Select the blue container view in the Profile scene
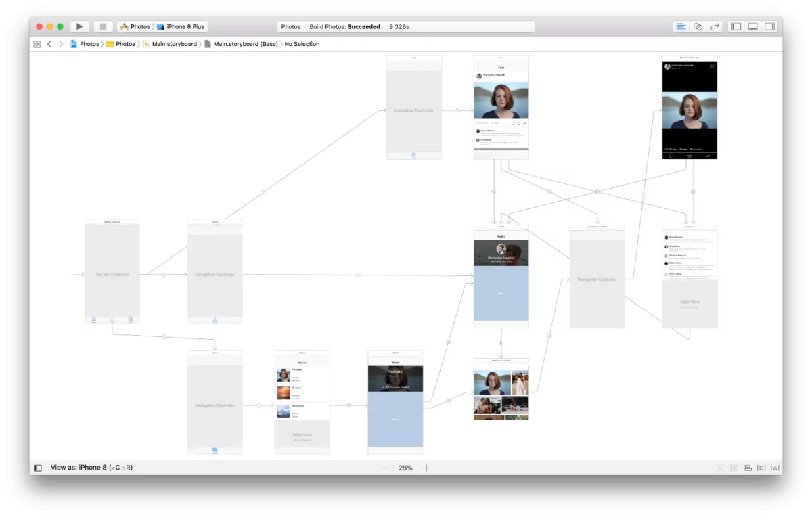The height and width of the screenshot is (517, 812). 501,293
